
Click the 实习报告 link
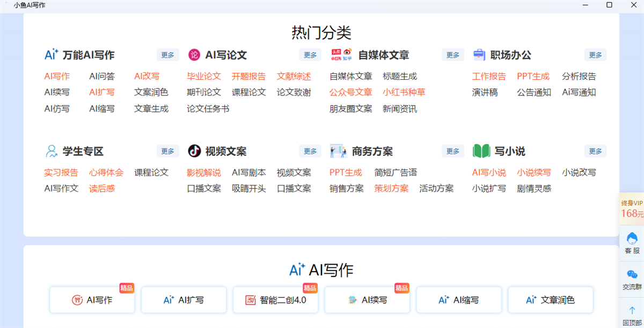61,172
